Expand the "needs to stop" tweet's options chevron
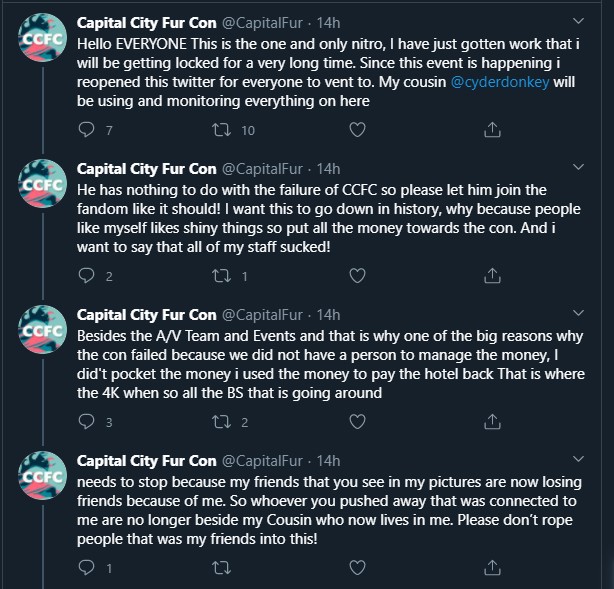Screen dimensions: 614x589 tap(578, 459)
